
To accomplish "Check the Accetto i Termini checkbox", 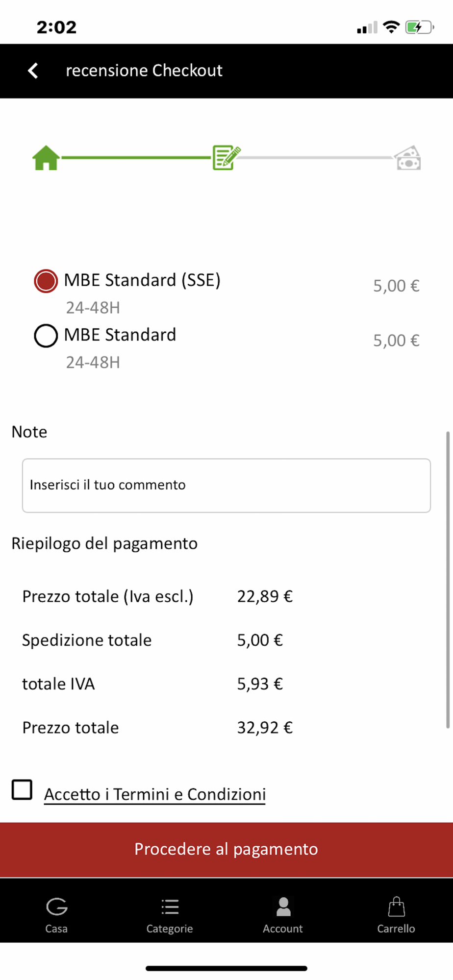I will (x=22, y=790).
